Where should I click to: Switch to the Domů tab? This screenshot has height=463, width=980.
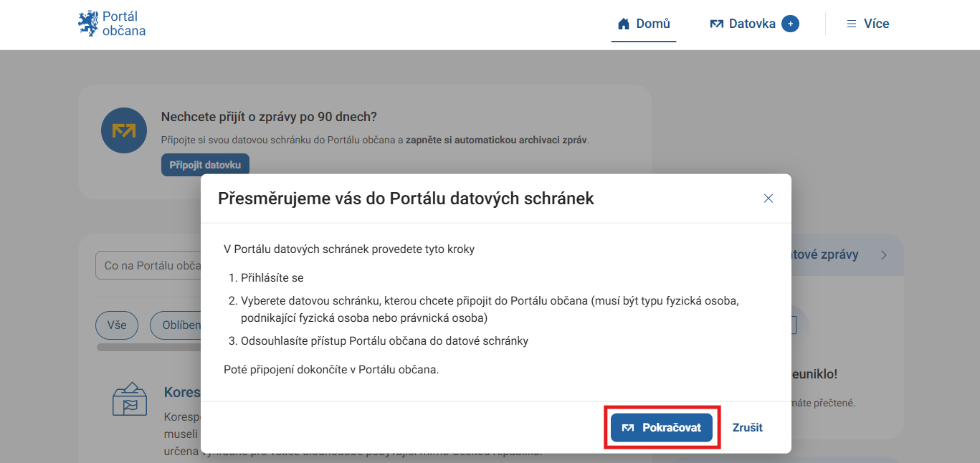652,23
